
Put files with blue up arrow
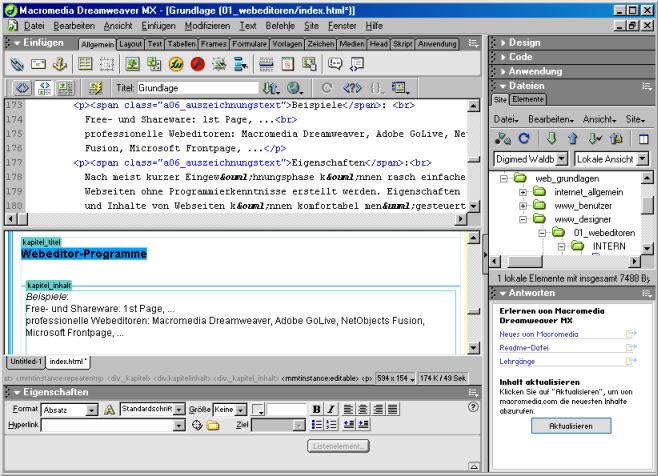point(572,139)
